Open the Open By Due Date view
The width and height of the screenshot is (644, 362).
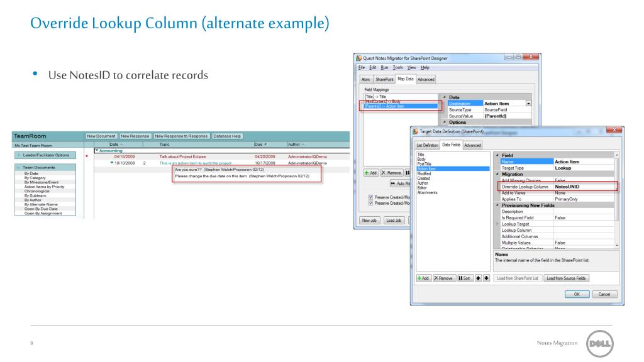point(41,209)
